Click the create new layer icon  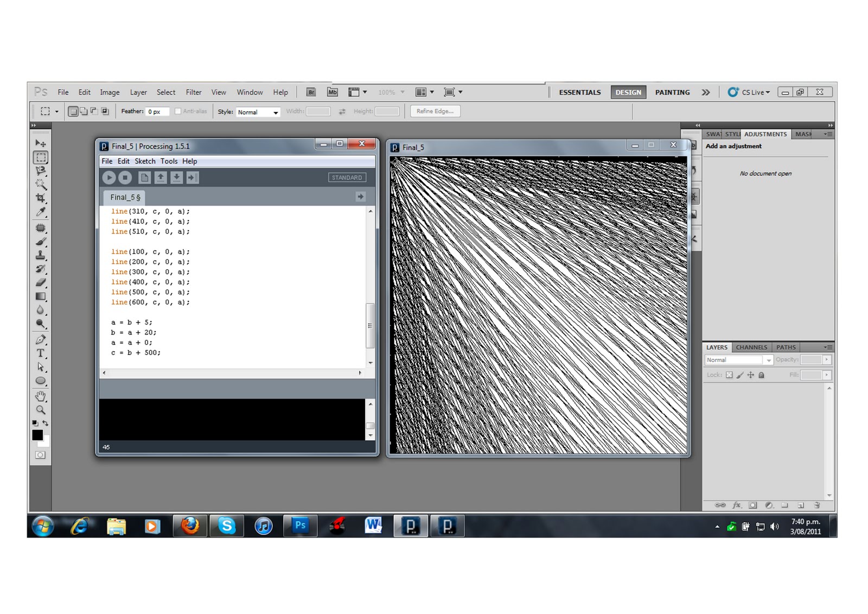(x=801, y=505)
